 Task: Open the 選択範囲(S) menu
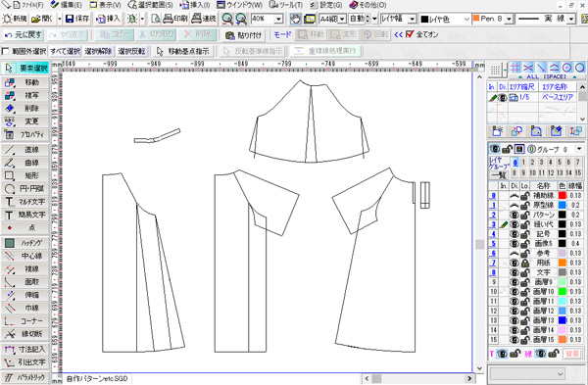(x=150, y=5)
